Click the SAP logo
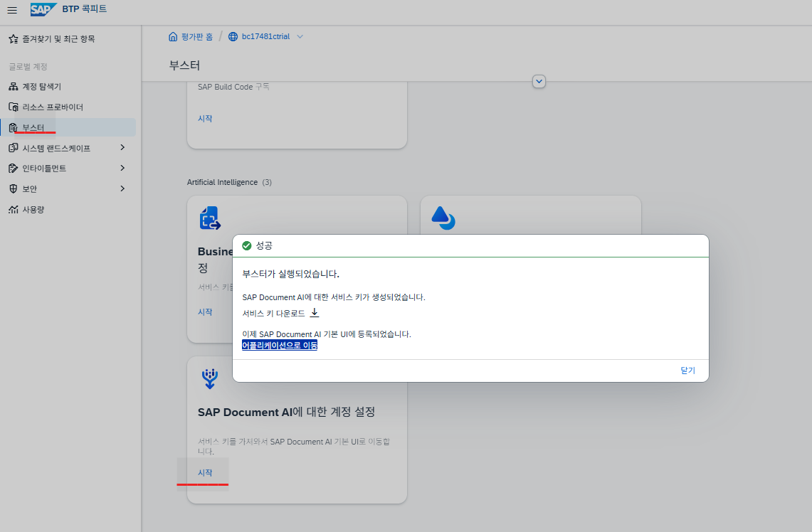This screenshot has height=532, width=812. pos(43,9)
